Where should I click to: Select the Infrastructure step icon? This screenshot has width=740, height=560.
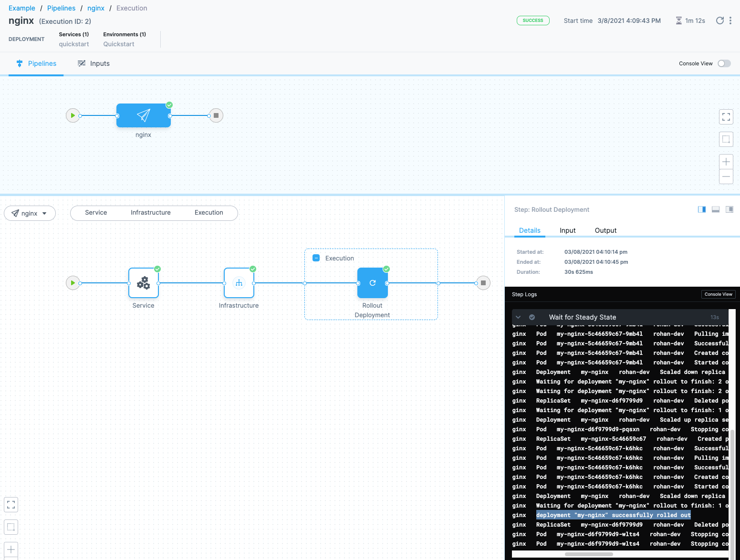click(x=239, y=283)
